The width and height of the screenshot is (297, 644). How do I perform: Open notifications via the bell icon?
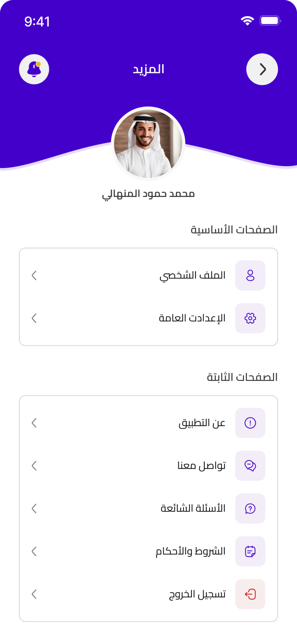pos(34,69)
